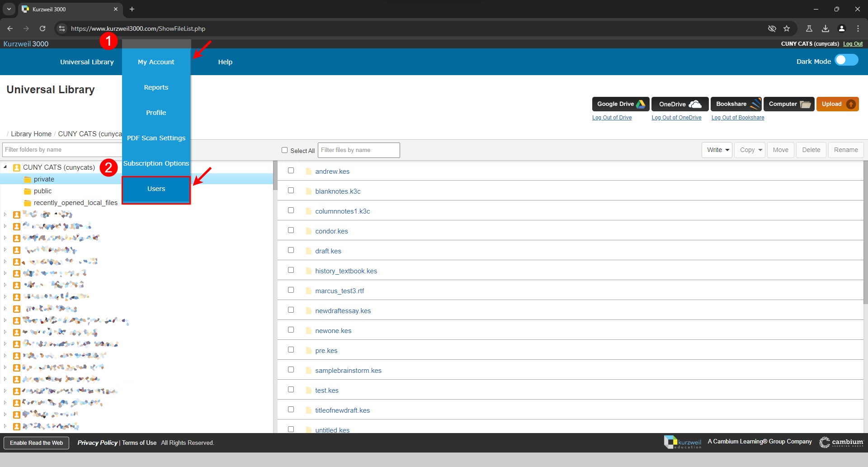The image size is (868, 467).
Task: Open a new browser tab
Action: pyautogui.click(x=132, y=9)
